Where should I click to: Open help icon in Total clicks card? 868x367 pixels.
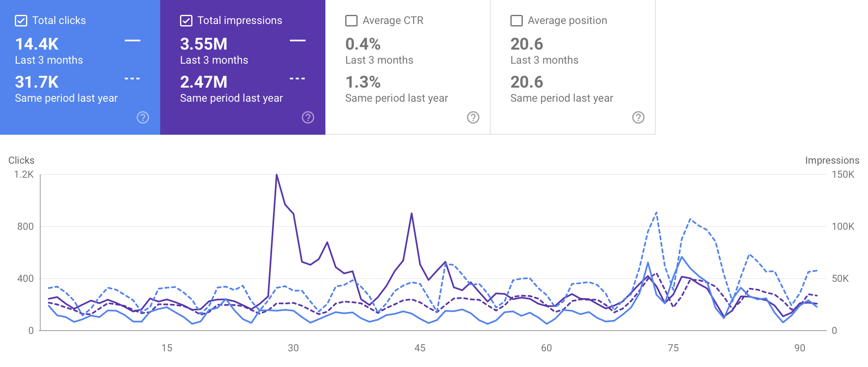143,118
